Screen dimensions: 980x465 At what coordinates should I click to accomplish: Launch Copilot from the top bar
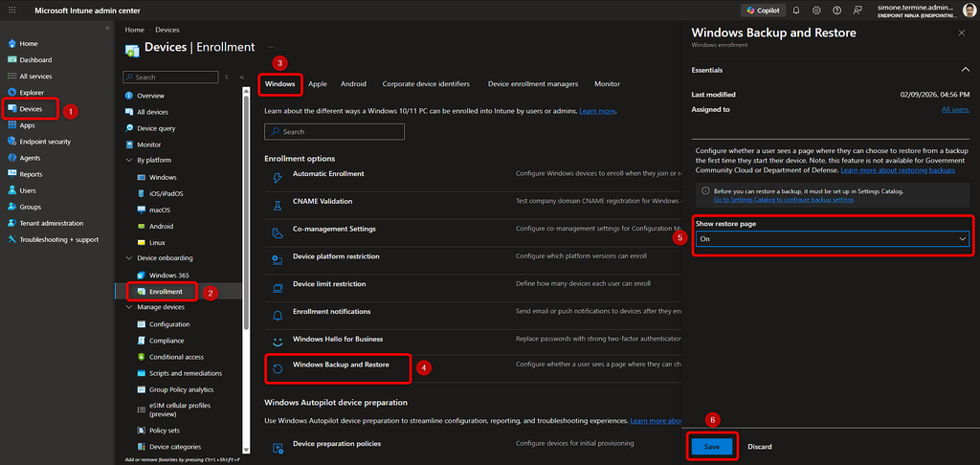pyautogui.click(x=763, y=11)
